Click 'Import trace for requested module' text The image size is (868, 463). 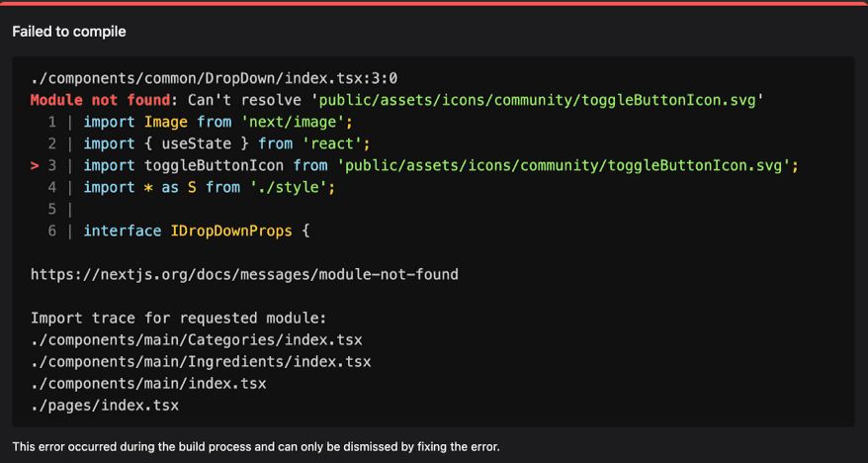(x=179, y=318)
